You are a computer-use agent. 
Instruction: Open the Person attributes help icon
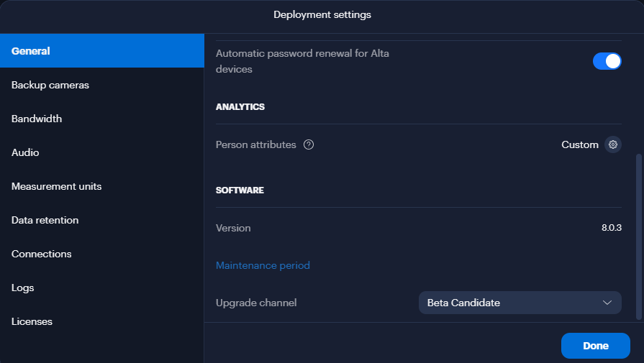pos(309,144)
